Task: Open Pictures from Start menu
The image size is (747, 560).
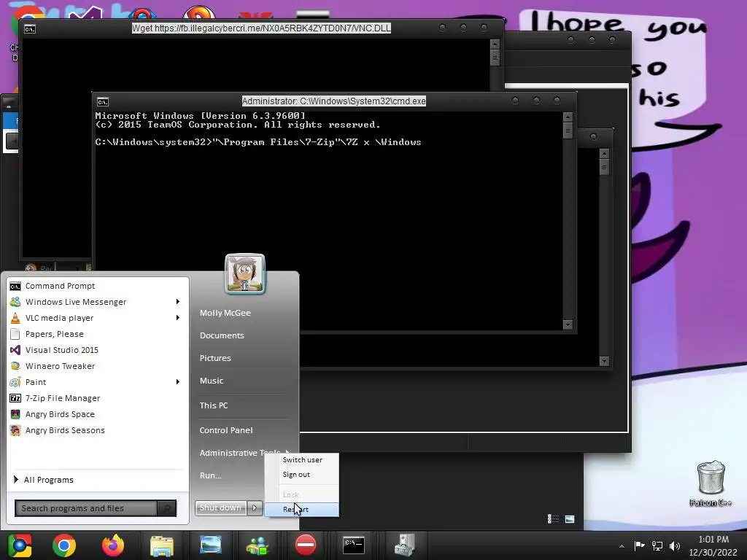Action: [x=215, y=358]
